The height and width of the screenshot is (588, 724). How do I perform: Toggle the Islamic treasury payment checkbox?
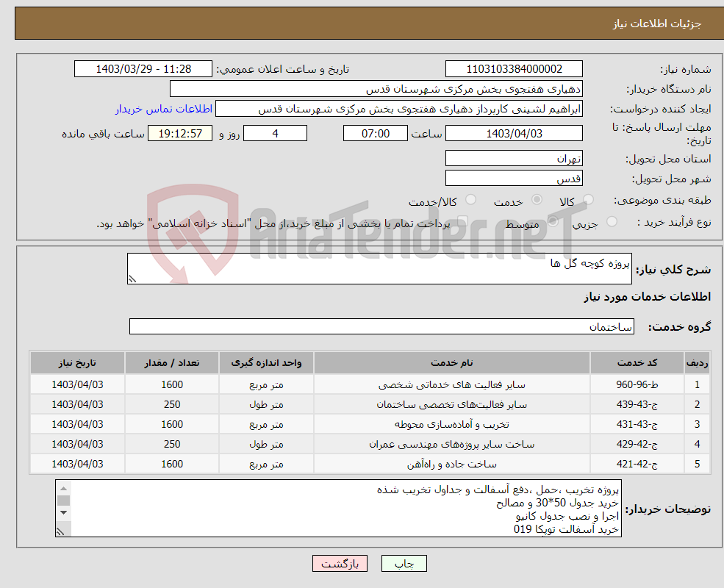[462, 221]
